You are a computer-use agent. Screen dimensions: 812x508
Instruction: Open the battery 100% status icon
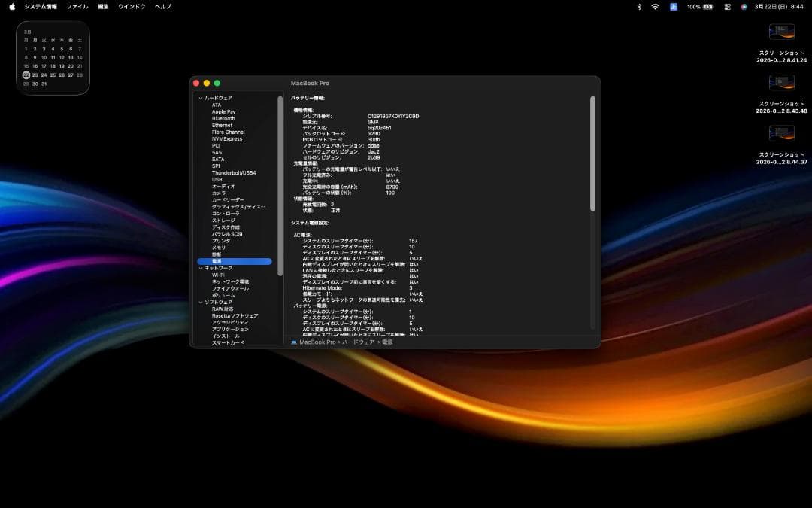(700, 7)
